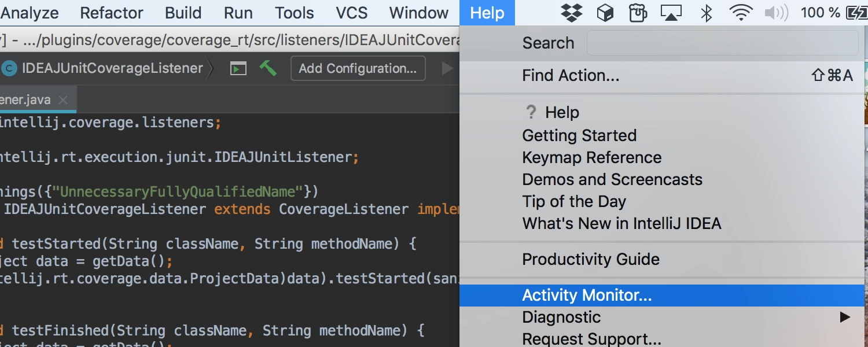Click the CoverageListener class name in code
Image resolution: width=868 pixels, height=347 pixels.
tap(344, 209)
